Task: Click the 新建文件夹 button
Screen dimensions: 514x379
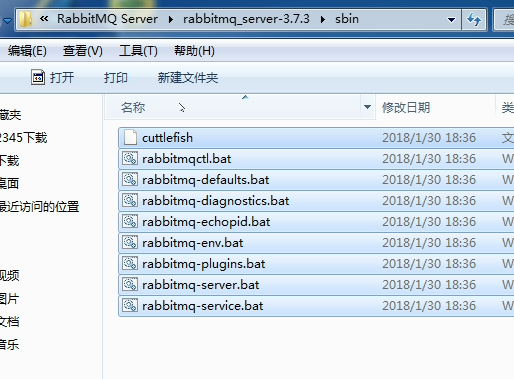Action: [x=188, y=78]
